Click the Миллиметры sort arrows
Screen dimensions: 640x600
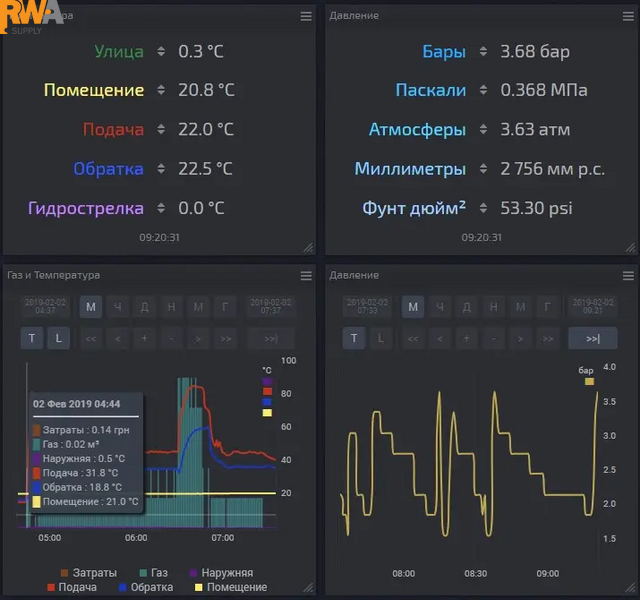[483, 169]
